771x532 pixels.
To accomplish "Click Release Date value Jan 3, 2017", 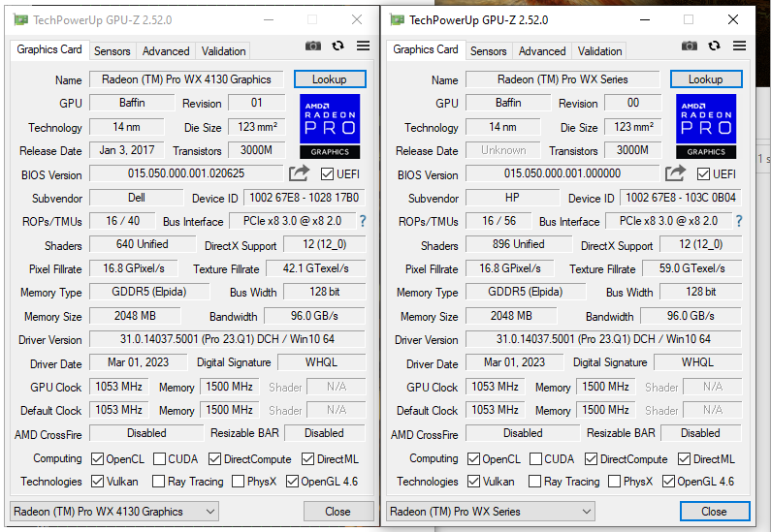I will 127,150.
